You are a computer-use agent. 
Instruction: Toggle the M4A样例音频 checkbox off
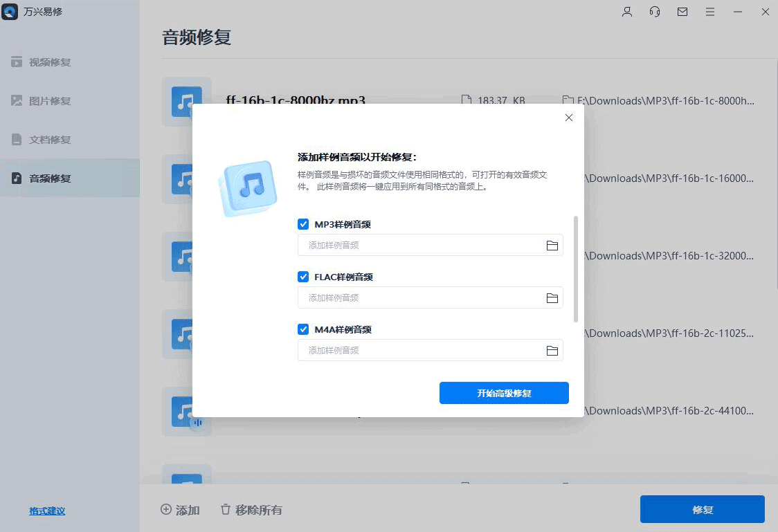point(303,329)
